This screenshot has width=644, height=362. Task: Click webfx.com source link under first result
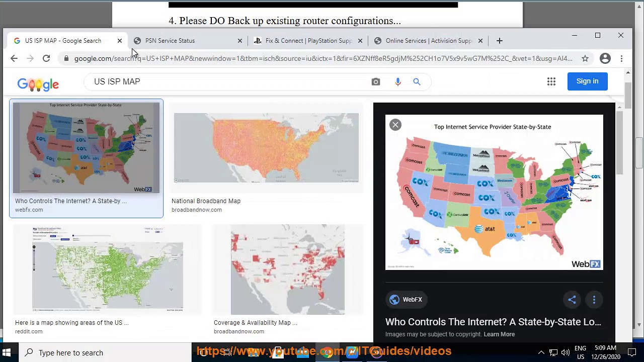[29, 210]
